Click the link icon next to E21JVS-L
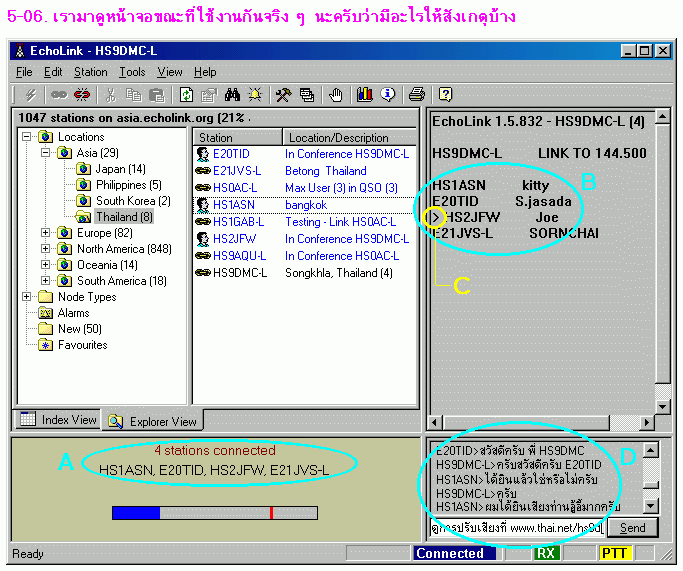This screenshot has width=683, height=571. click(x=203, y=171)
